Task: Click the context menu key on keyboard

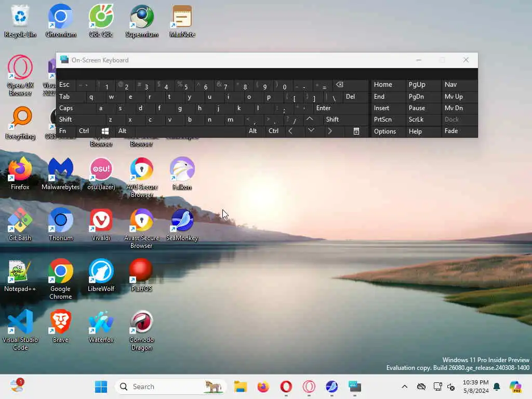Action: 356,131
